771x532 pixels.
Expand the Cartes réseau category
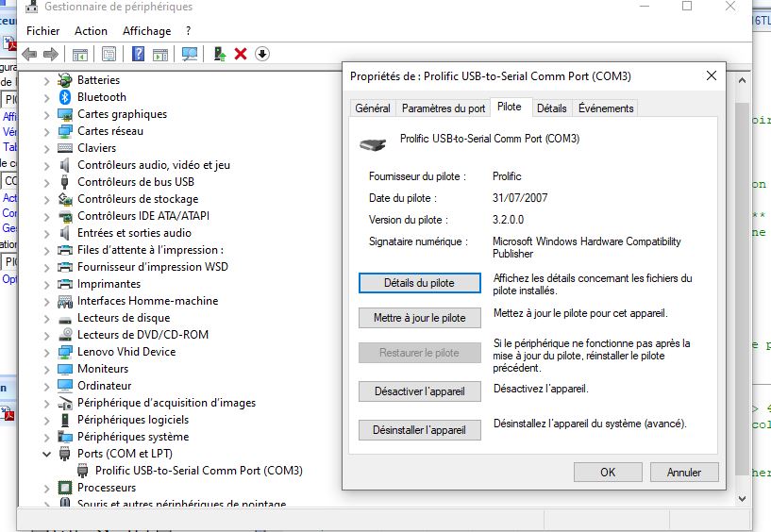click(46, 132)
